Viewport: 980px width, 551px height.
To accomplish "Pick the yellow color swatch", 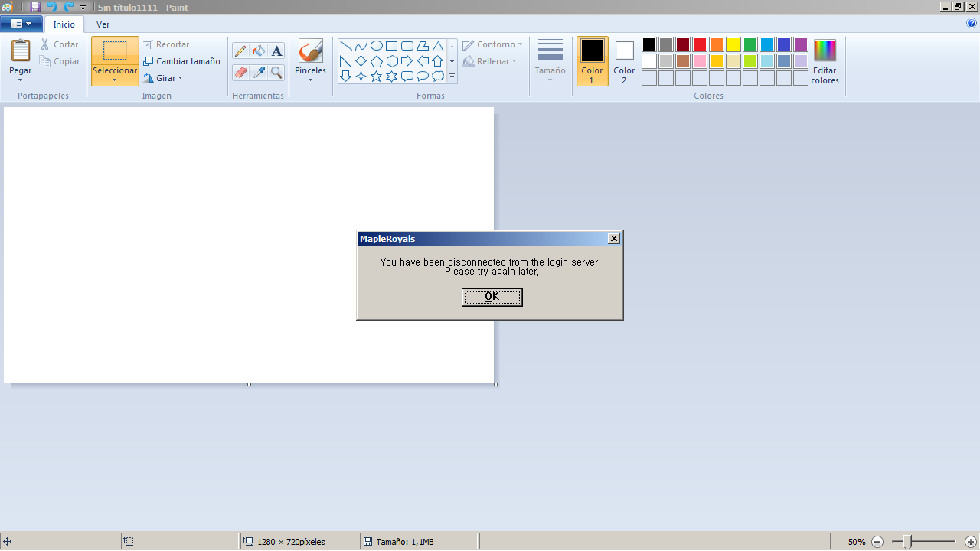I will (x=733, y=44).
